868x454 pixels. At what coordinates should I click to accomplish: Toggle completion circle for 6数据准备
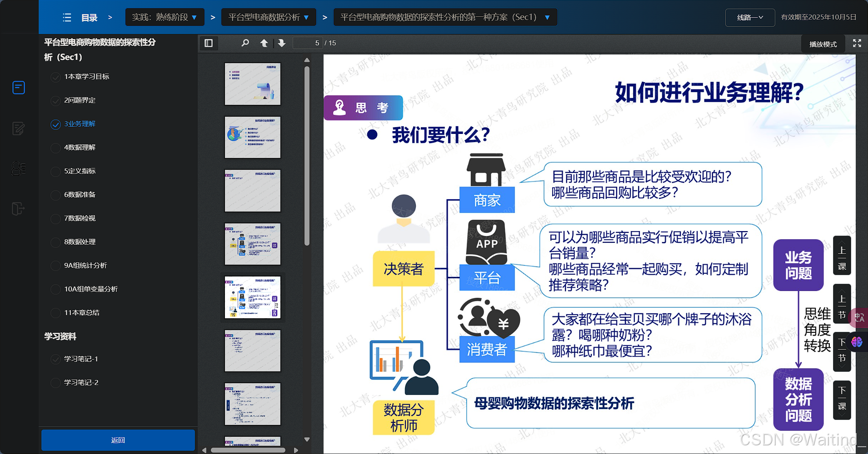[55, 195]
